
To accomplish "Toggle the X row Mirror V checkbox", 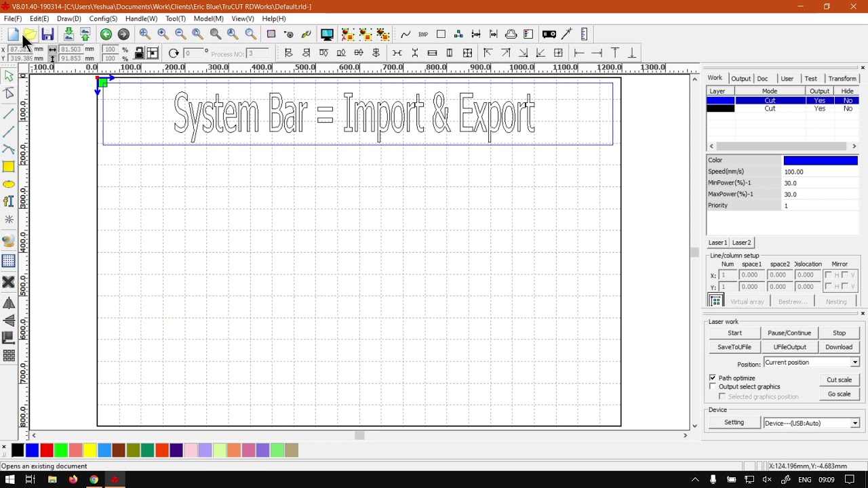I will pos(845,274).
